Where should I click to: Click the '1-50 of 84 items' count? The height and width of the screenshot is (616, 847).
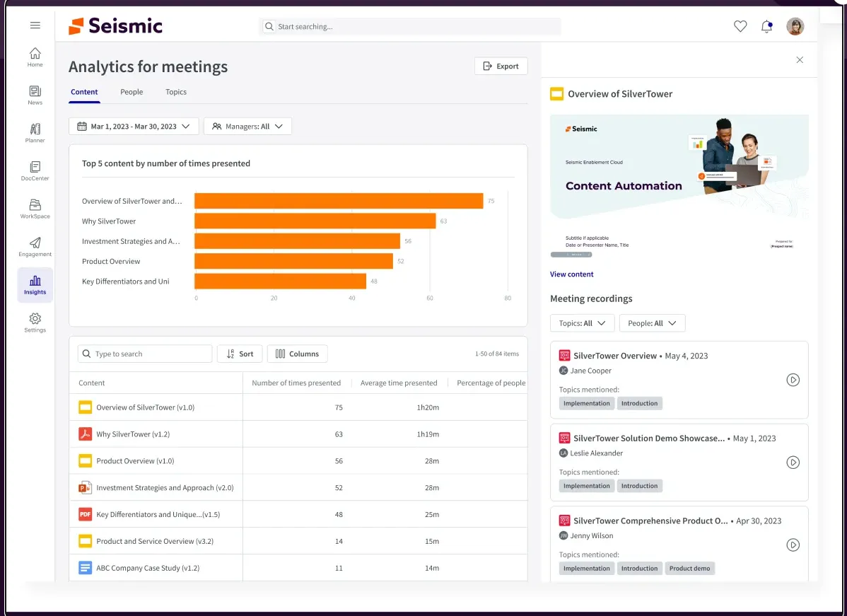click(x=497, y=354)
